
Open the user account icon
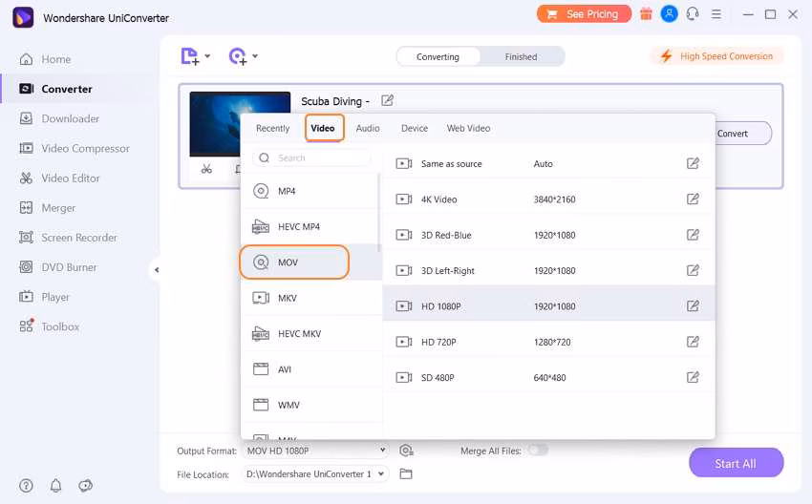click(x=669, y=14)
